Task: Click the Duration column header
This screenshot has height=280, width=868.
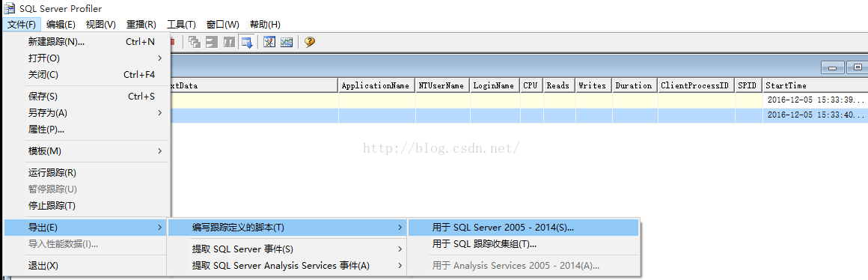Action: click(x=635, y=86)
